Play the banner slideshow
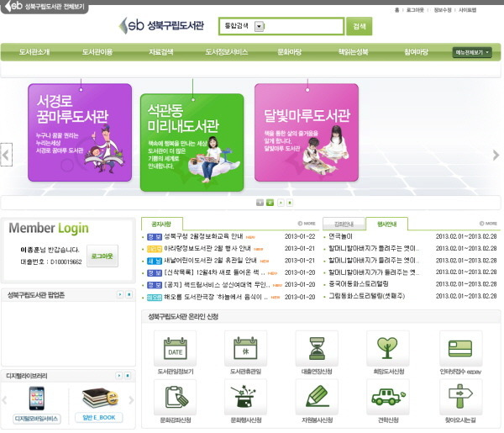The height and width of the screenshot is (433, 504). coord(281,203)
